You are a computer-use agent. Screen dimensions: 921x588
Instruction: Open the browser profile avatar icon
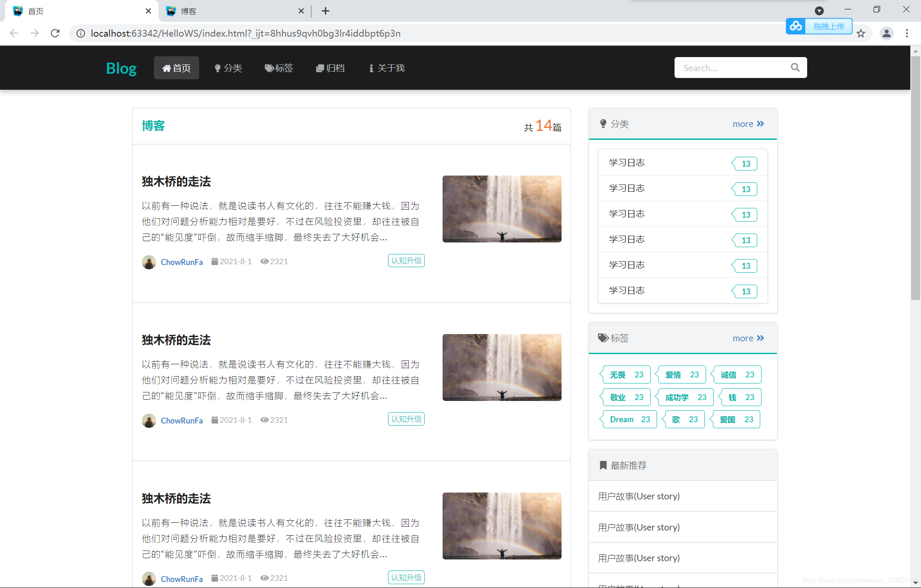(x=886, y=33)
